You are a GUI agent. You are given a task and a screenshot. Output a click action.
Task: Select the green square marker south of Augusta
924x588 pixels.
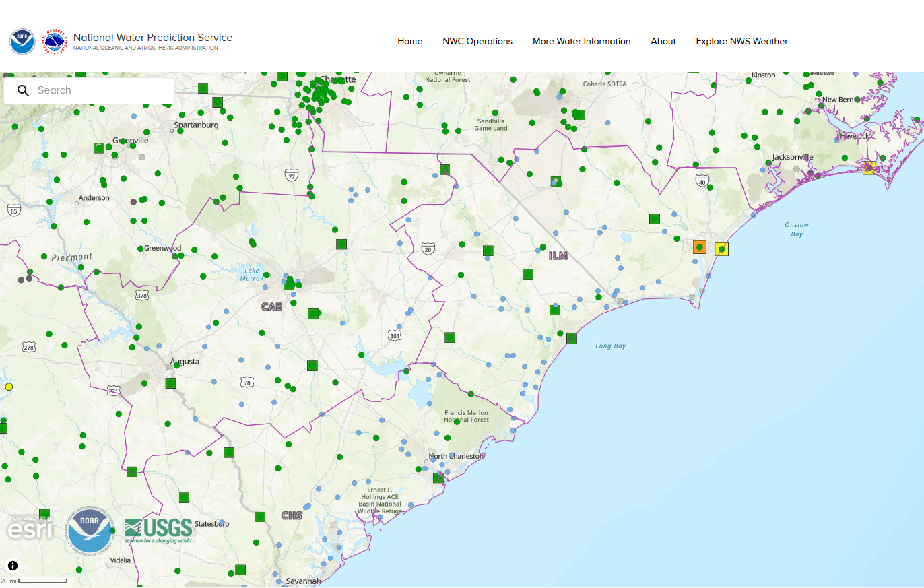pyautogui.click(x=170, y=383)
